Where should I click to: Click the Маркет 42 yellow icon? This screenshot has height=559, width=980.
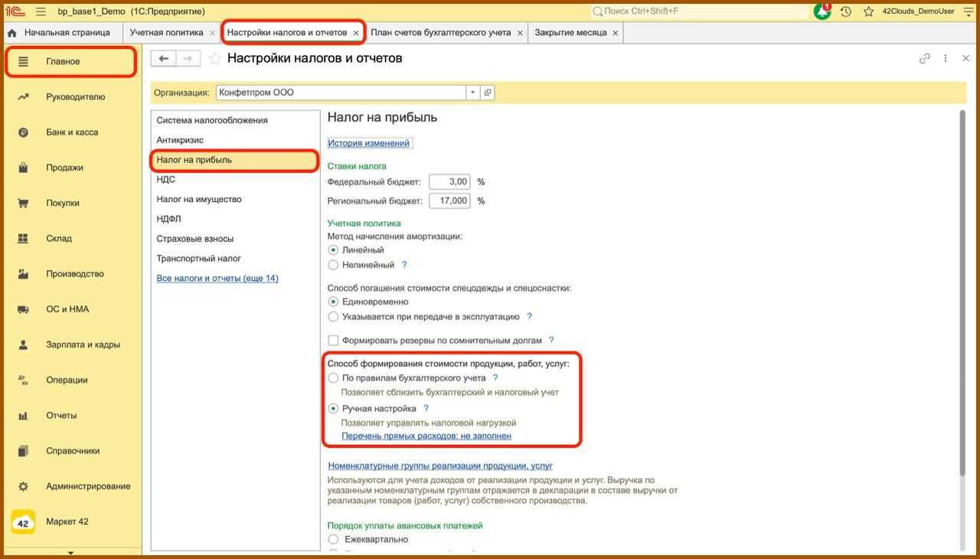(23, 522)
